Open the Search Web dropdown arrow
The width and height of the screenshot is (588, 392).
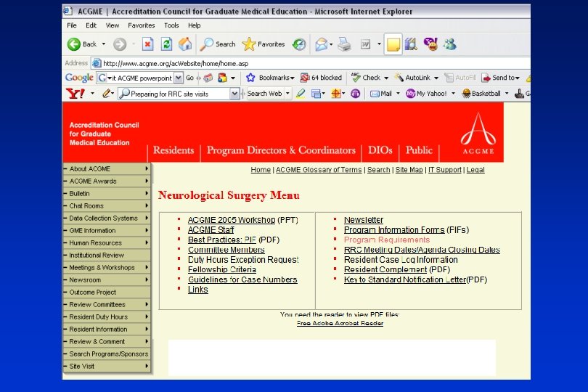click(288, 94)
